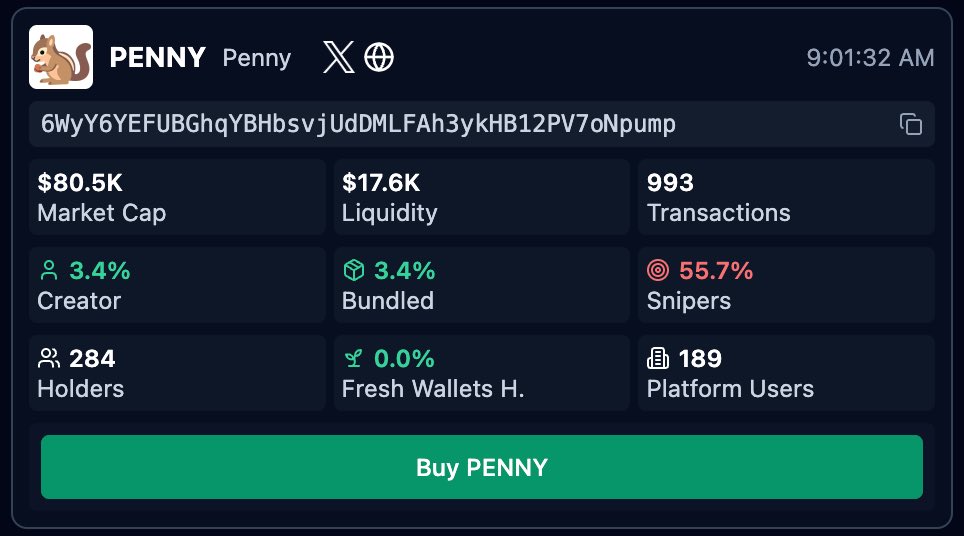Click the 189 Platform Users count
Screen dimensions: 964x536
pyautogui.click(x=700, y=359)
